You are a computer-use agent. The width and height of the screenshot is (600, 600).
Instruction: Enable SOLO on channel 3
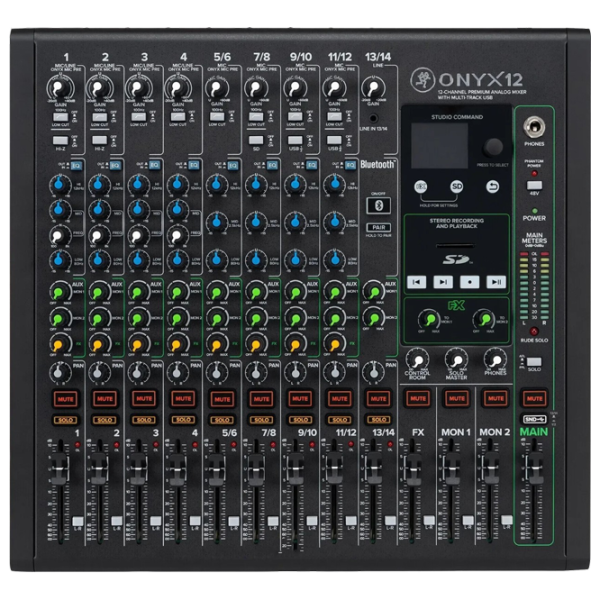[144, 419]
